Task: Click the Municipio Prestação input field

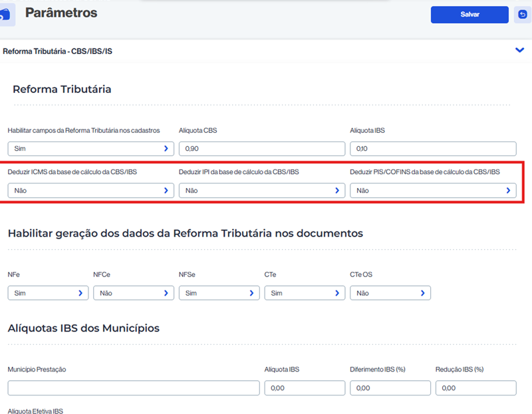Action: point(133,388)
